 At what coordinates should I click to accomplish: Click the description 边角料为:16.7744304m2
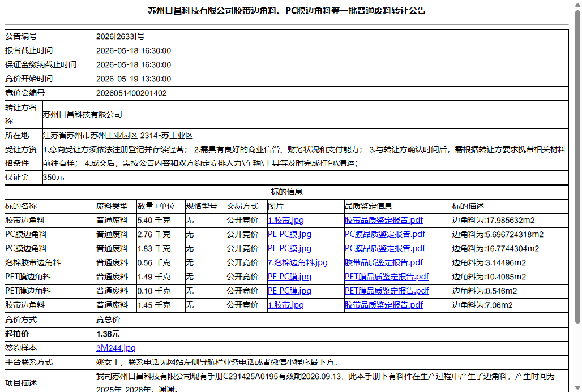click(496, 248)
